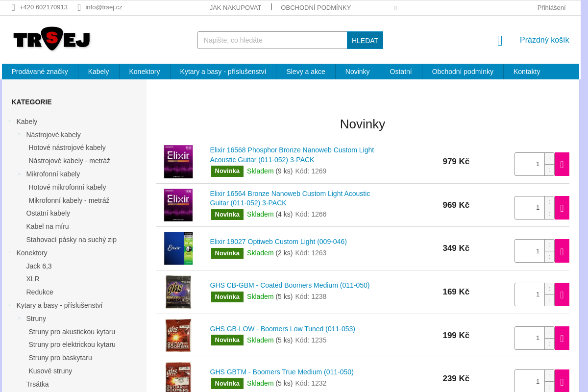Increase quantity for Elixir 16568 strings
588x392 pixels.
click(x=549, y=159)
